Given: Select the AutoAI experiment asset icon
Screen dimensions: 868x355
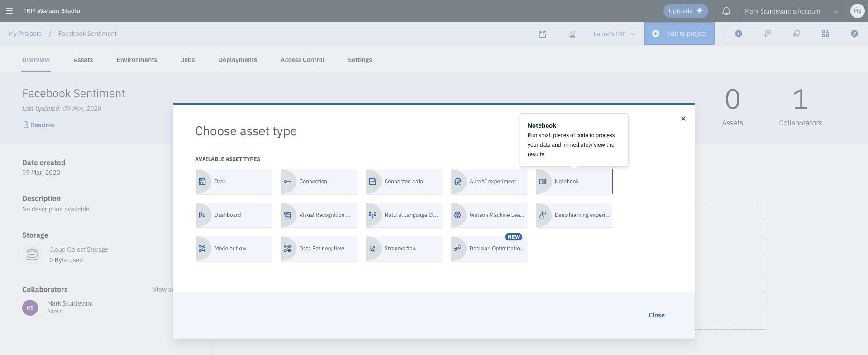Looking at the screenshot, I should pos(458,182).
